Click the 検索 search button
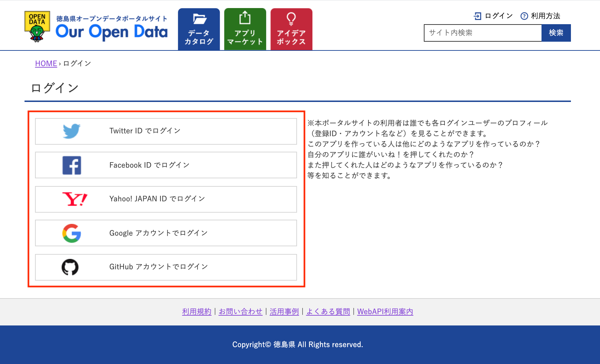The height and width of the screenshot is (364, 600). click(556, 33)
